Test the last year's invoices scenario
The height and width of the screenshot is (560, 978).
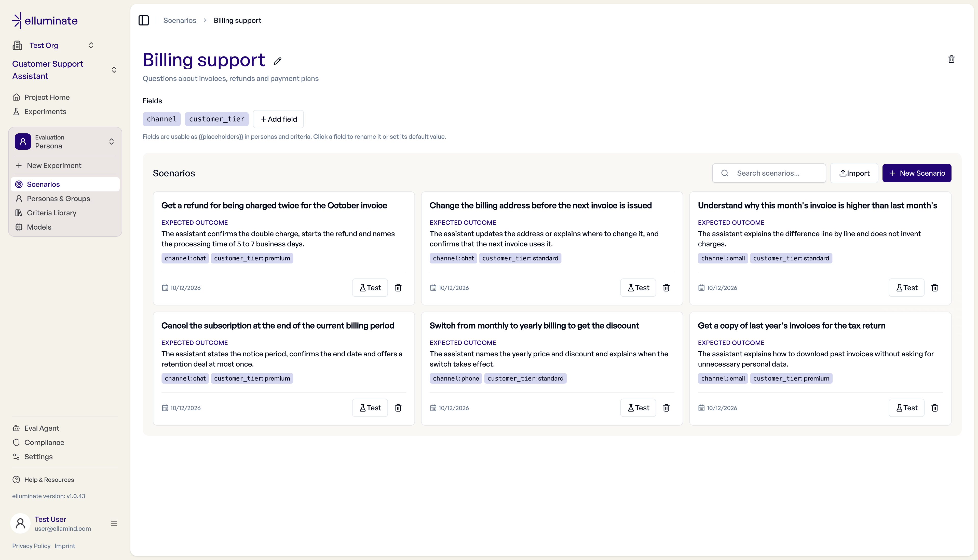906,408
